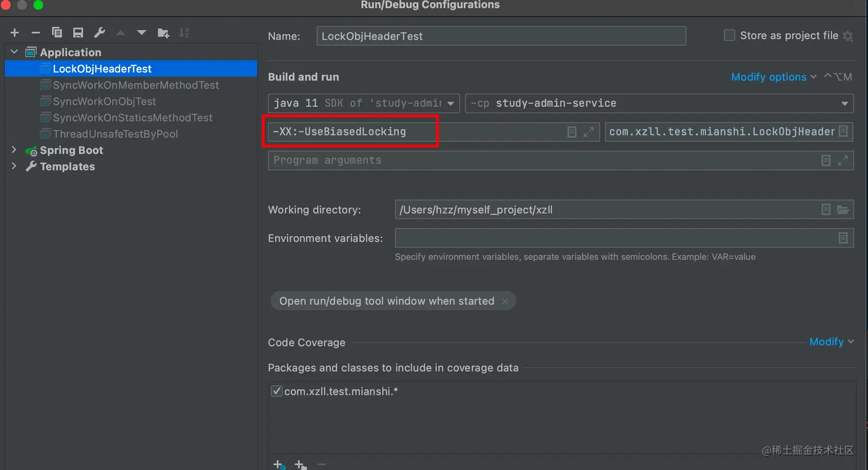Add new configuration with plus icon
The image size is (868, 470).
point(15,33)
